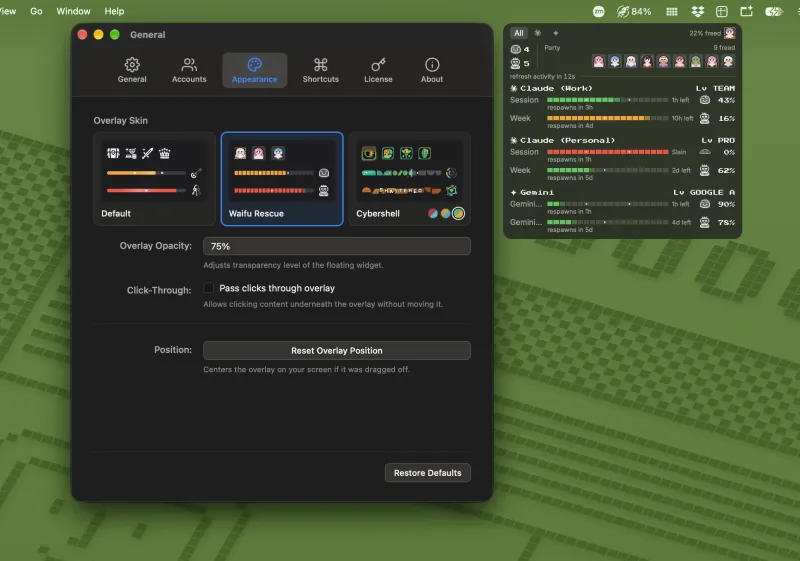This screenshot has height=561, width=800.
Task: Click the 84% rocket menu bar item
Action: click(634, 11)
